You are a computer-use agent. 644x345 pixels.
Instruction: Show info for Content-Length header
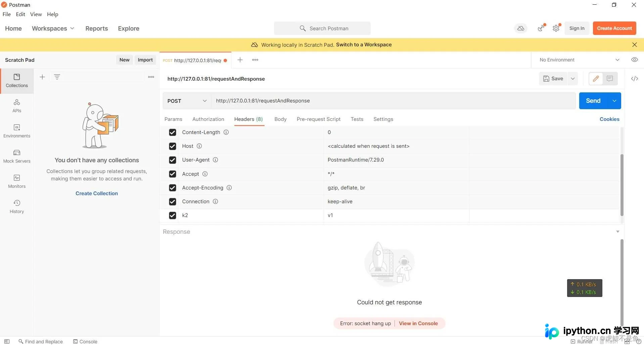[x=226, y=132]
